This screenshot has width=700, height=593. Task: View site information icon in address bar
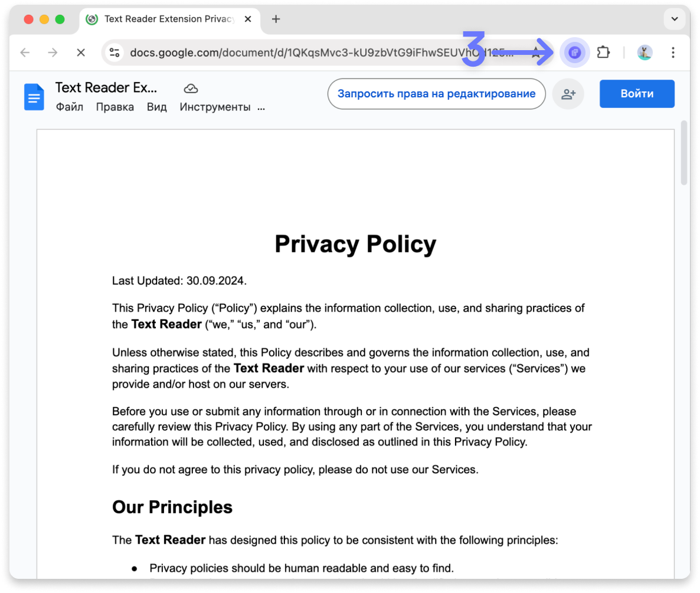click(115, 53)
